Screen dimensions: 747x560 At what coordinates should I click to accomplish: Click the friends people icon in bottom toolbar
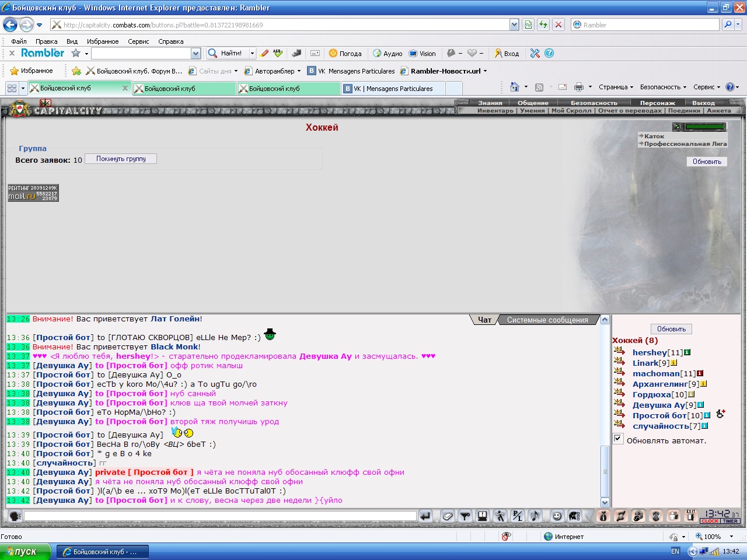tap(673, 516)
